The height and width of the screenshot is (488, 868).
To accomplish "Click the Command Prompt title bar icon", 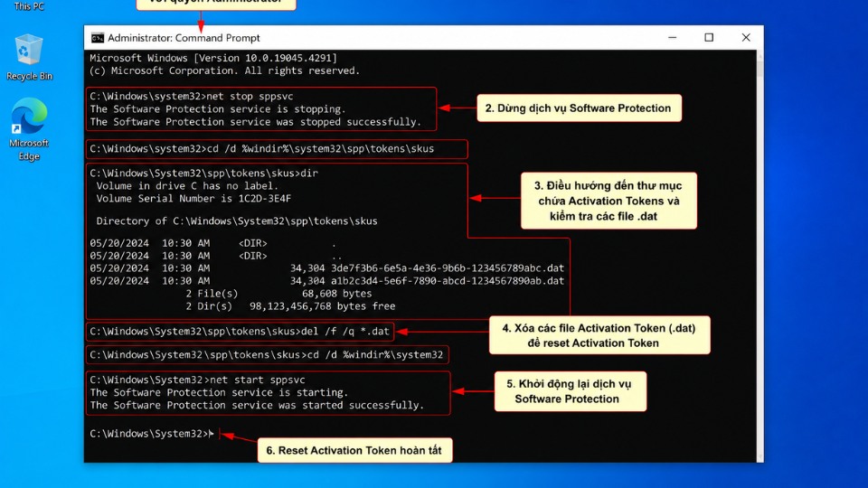I will click(98, 38).
